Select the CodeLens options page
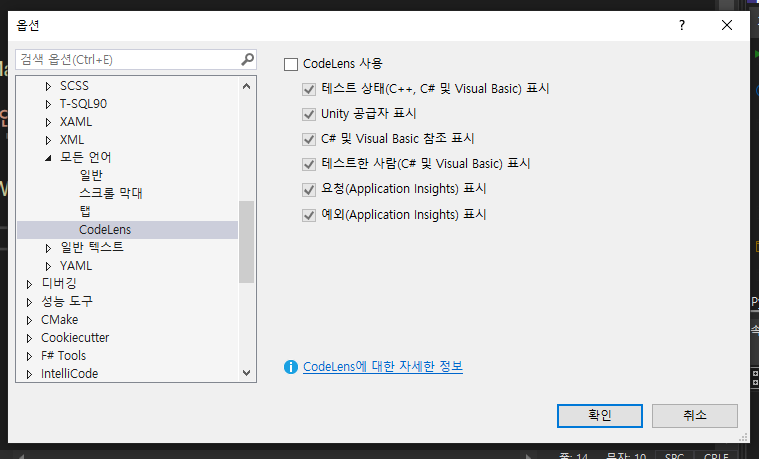The width and height of the screenshot is (759, 459). point(105,230)
